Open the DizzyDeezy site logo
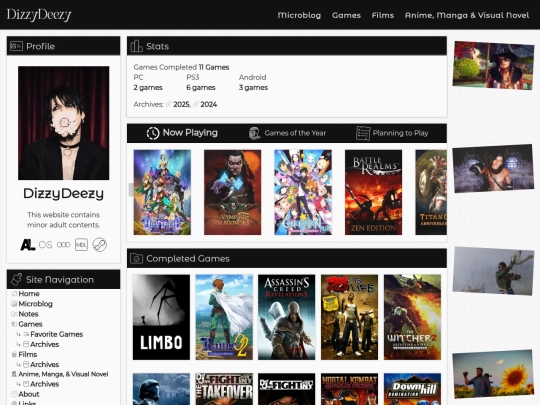Screen dimensions: 540x405 coord(39,15)
